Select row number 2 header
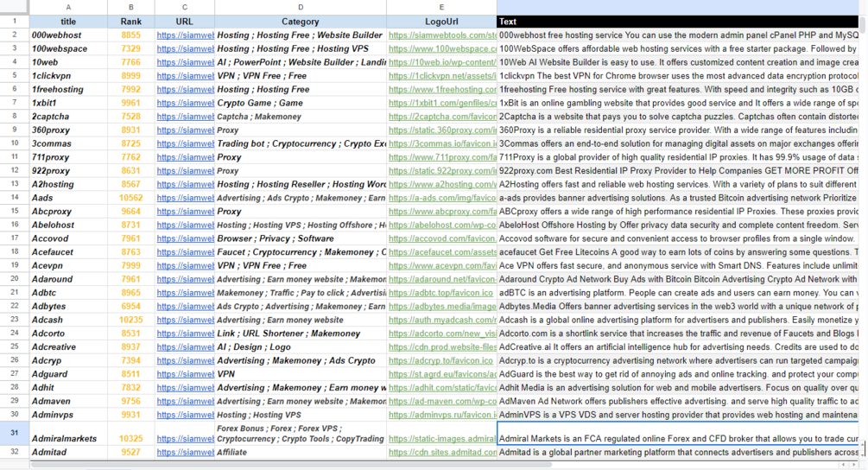 pyautogui.click(x=15, y=35)
